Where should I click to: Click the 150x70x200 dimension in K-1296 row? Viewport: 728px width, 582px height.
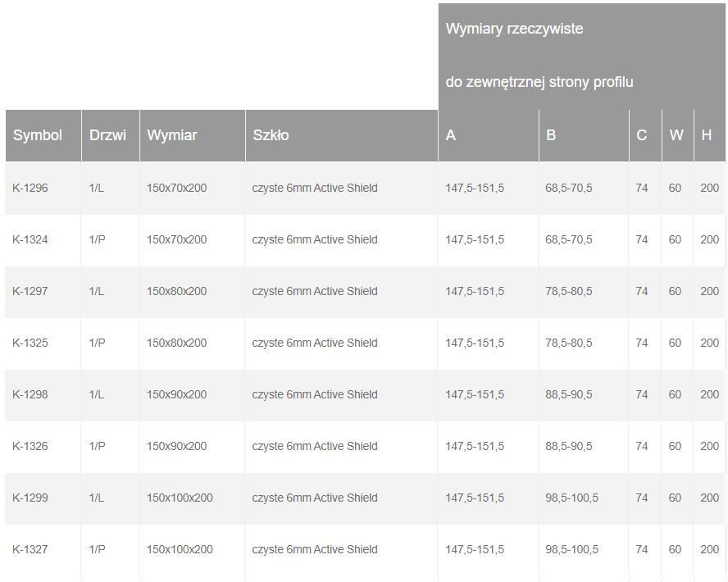tap(176, 188)
